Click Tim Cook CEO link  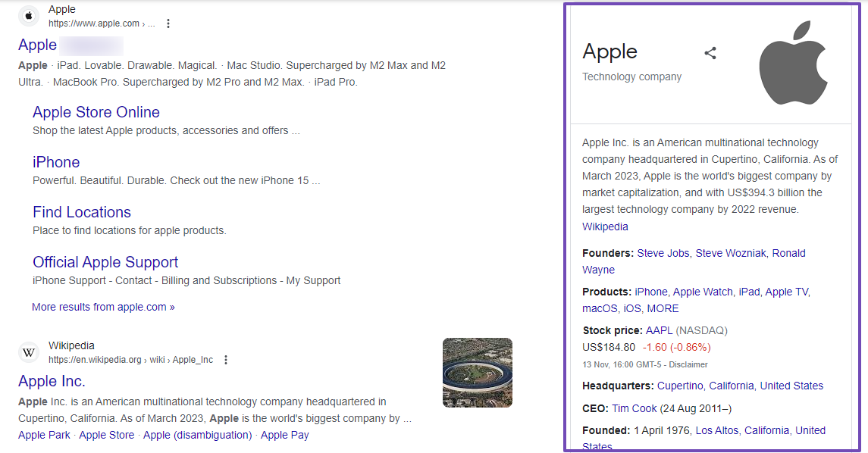(635, 409)
